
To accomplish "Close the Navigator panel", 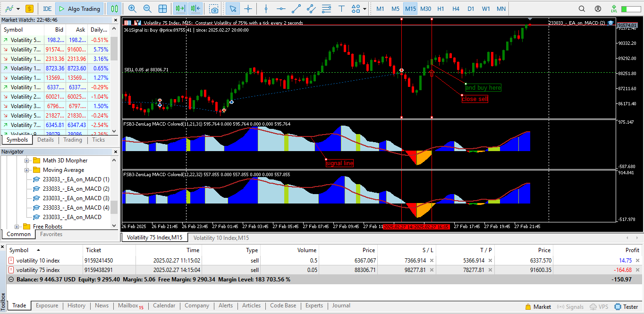I will [115, 152].
